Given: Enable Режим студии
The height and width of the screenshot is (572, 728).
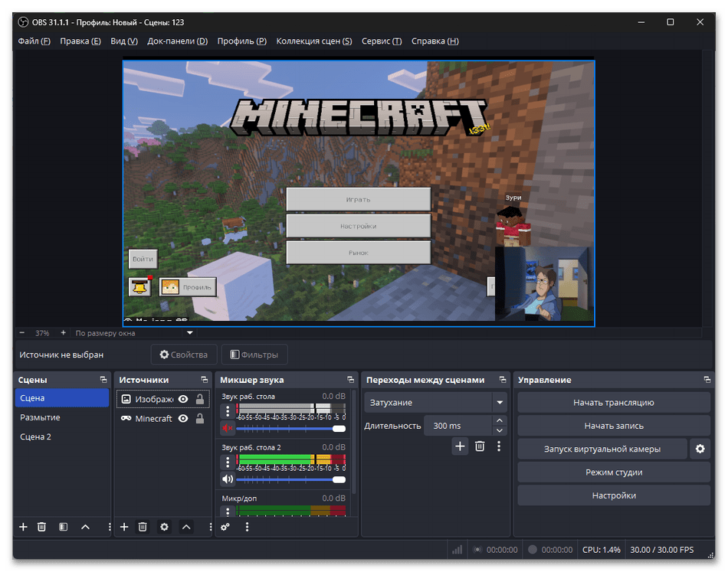Looking at the screenshot, I should click(x=613, y=472).
